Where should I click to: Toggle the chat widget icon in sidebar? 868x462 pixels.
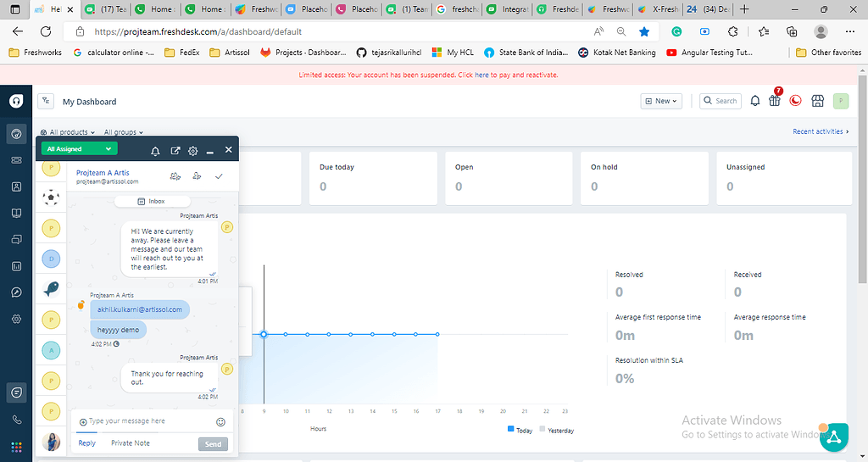[x=16, y=392]
